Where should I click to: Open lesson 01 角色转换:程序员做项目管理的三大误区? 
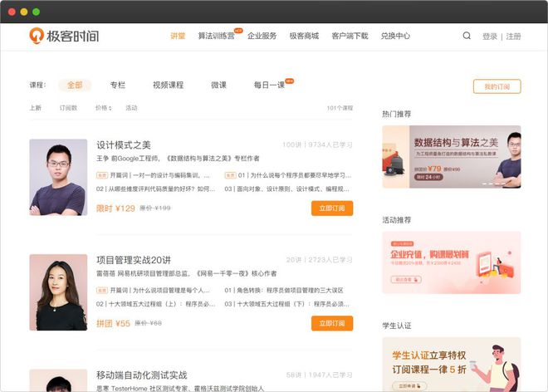point(284,290)
